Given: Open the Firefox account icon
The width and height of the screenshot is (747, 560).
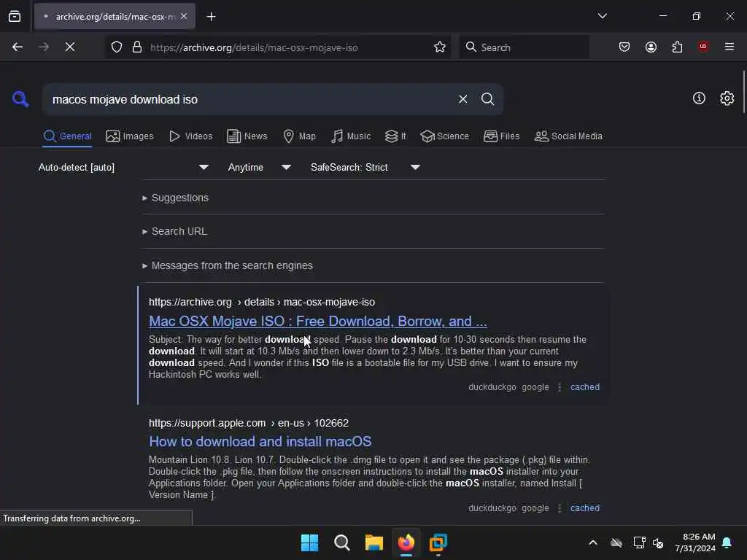Looking at the screenshot, I should [651, 47].
